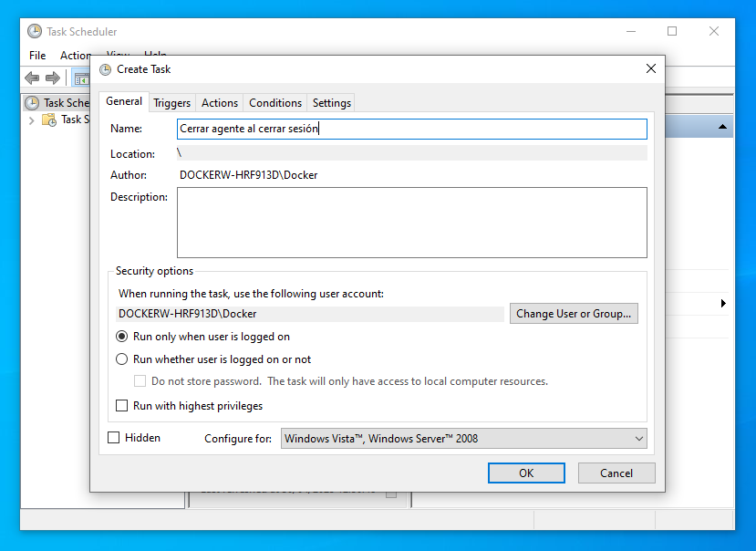Click the show/hide console tree toolbar icon
756x551 pixels.
(x=80, y=78)
